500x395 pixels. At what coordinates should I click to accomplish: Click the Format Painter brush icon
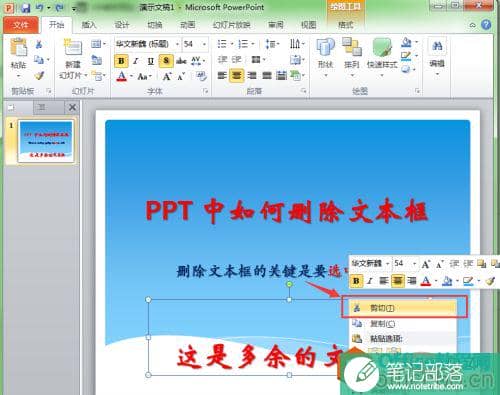click(x=39, y=76)
